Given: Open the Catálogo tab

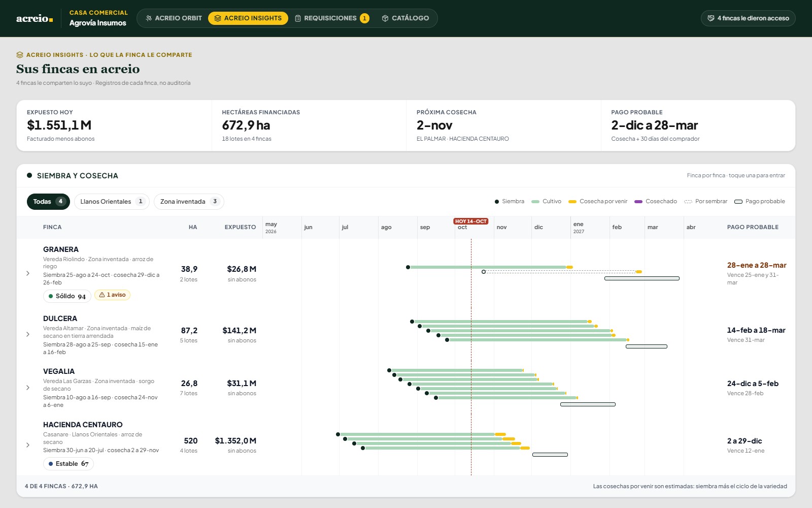Looking at the screenshot, I should pos(405,18).
